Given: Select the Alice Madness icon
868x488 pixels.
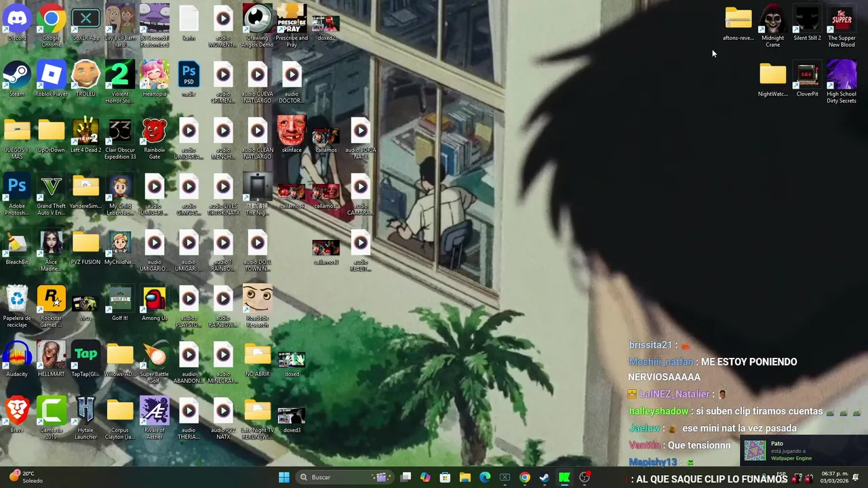Looking at the screenshot, I should coord(52,251).
